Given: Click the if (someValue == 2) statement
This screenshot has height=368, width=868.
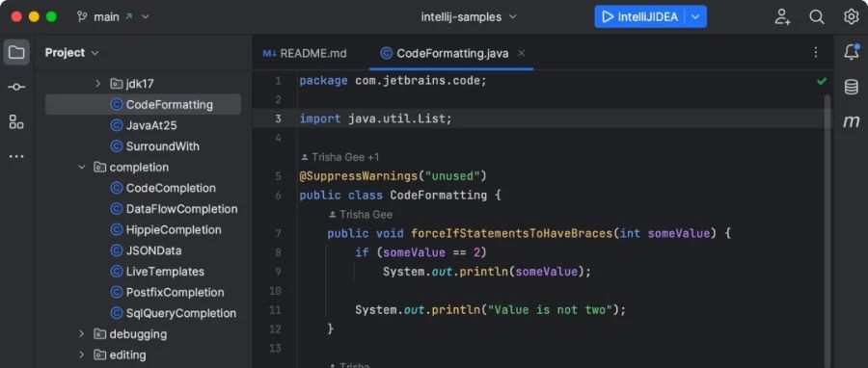Looking at the screenshot, I should 420,252.
